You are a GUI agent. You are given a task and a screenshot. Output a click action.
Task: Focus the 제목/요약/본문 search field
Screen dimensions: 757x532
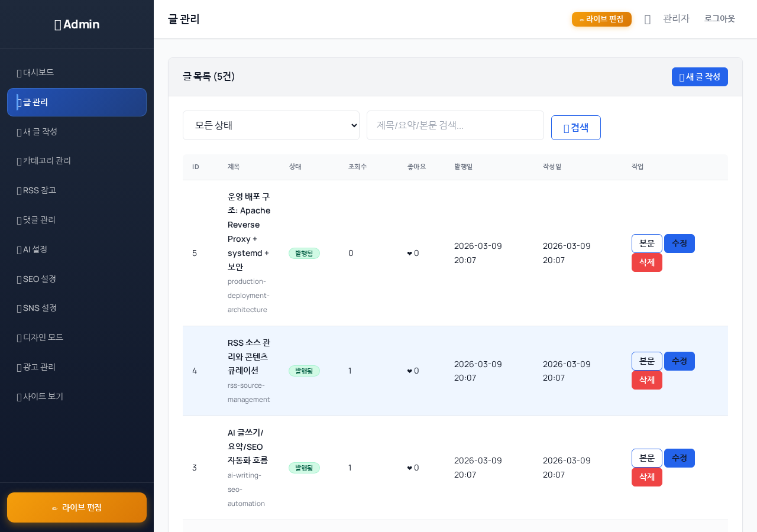click(x=455, y=125)
